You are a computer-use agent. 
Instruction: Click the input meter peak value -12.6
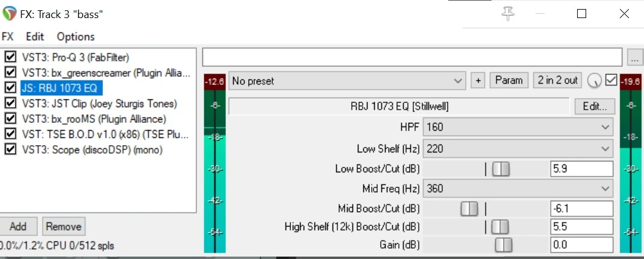pyautogui.click(x=215, y=82)
